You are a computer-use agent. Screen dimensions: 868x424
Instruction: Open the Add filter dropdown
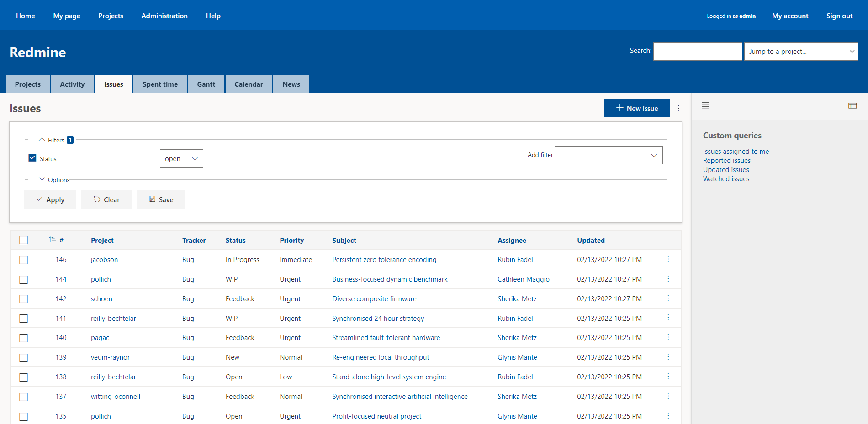coord(609,155)
